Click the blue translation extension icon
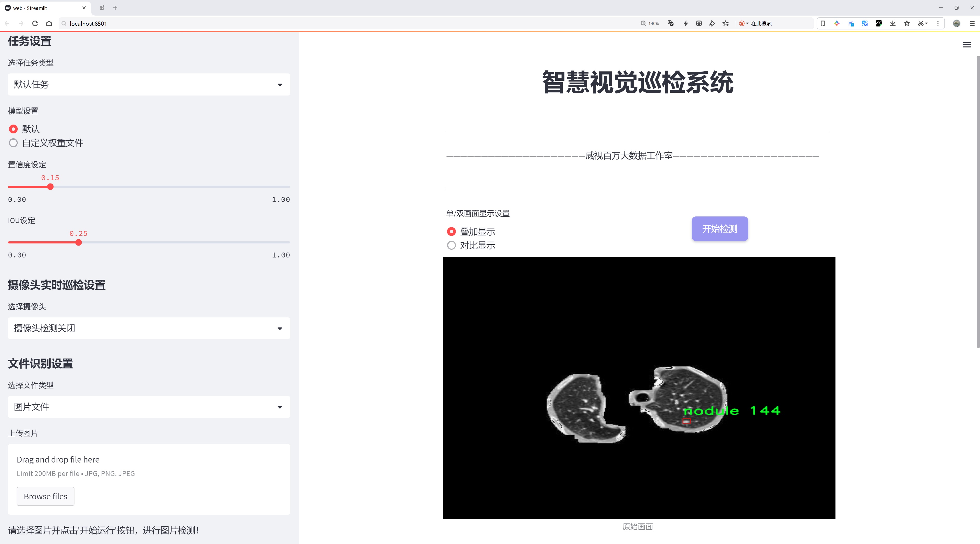The height and width of the screenshot is (544, 980). 865,23
